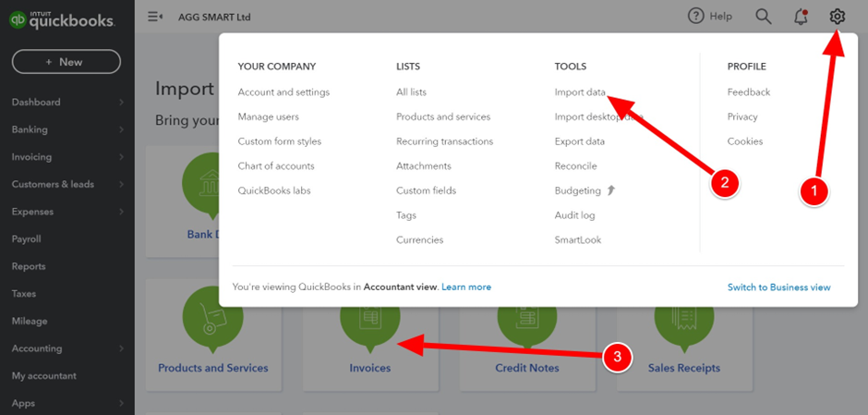868x415 pixels.
Task: Click the Budgeting upgrade arrow icon
Action: click(610, 190)
